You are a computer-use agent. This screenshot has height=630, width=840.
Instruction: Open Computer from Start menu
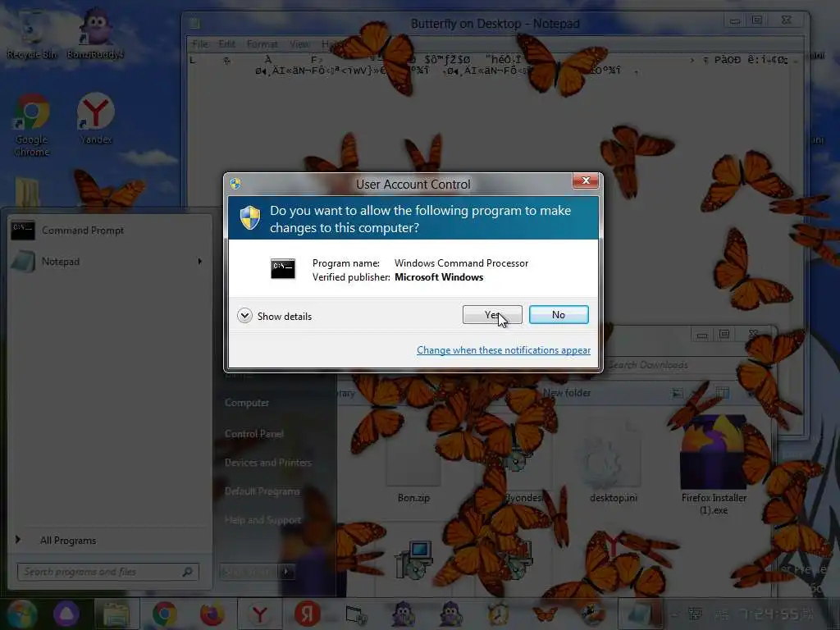[x=247, y=403]
